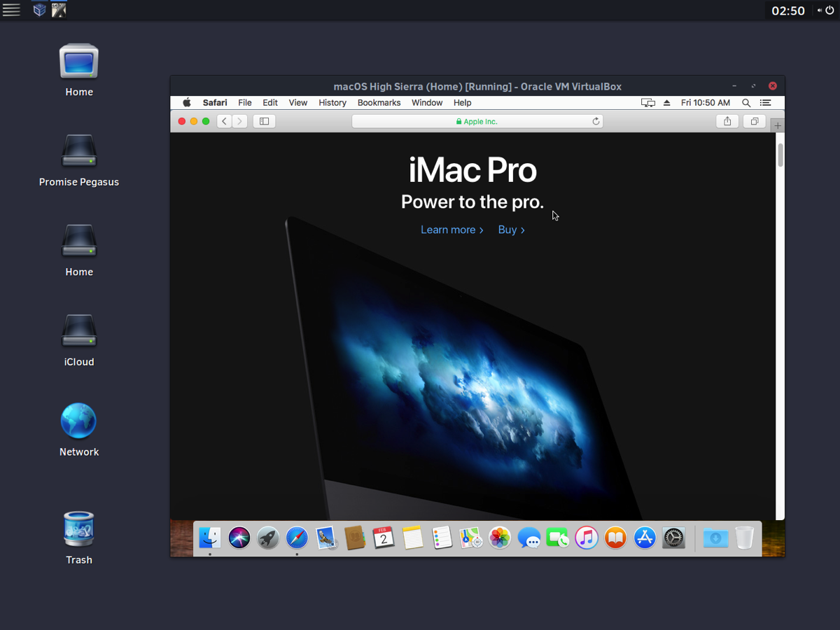Image resolution: width=840 pixels, height=630 pixels.
Task: Open the Help menu
Action: coord(463,102)
